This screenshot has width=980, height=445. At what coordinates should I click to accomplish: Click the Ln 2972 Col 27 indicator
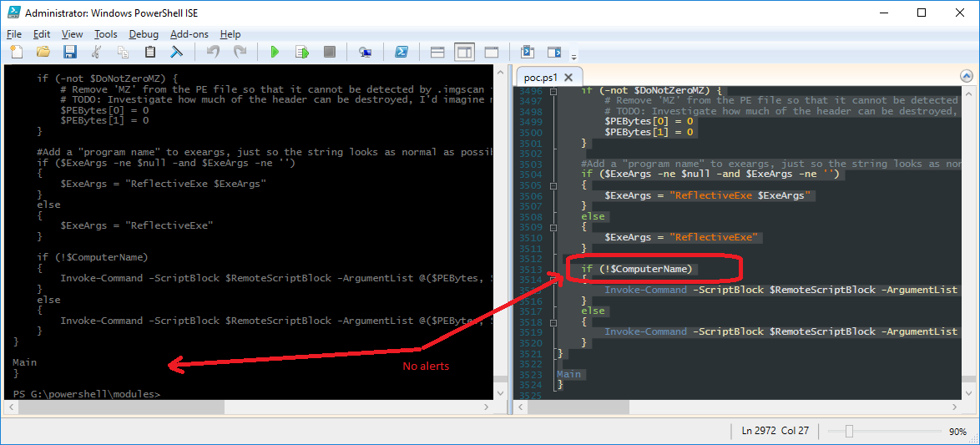coord(775,431)
